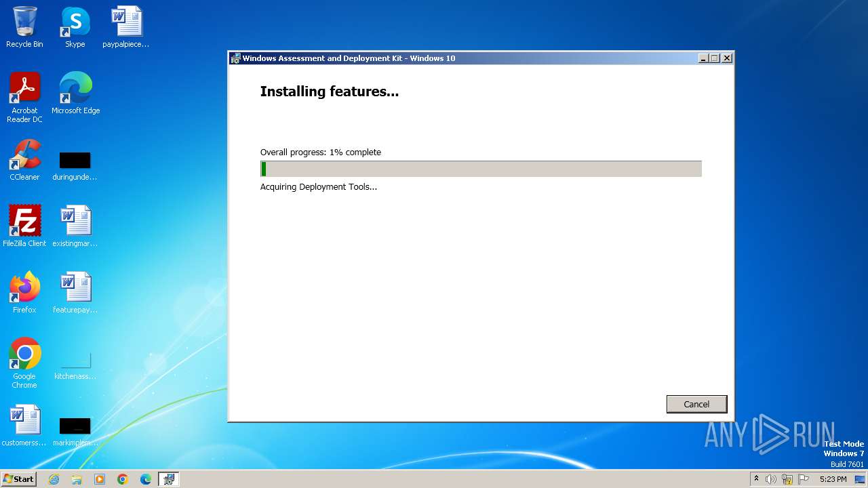This screenshot has height=488, width=868.
Task: Open Action Center flag icon
Action: tap(804, 479)
